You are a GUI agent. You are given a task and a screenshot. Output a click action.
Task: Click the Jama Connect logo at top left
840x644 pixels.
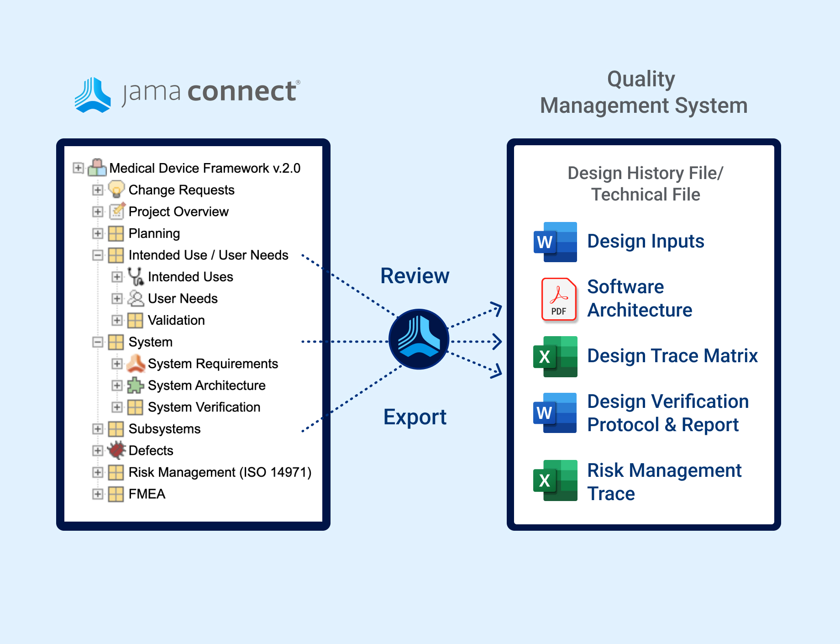187,93
